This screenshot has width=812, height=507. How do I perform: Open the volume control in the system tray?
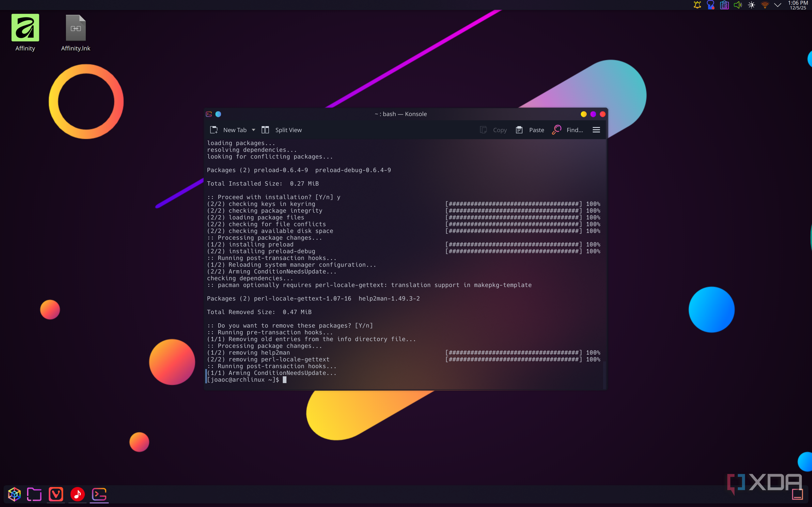738,5
